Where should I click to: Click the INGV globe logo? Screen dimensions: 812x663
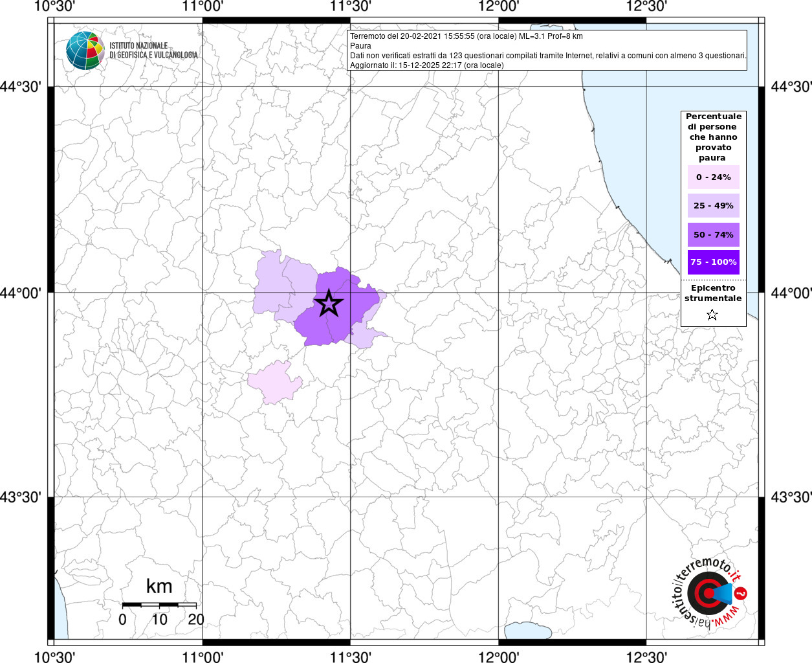click(x=85, y=50)
